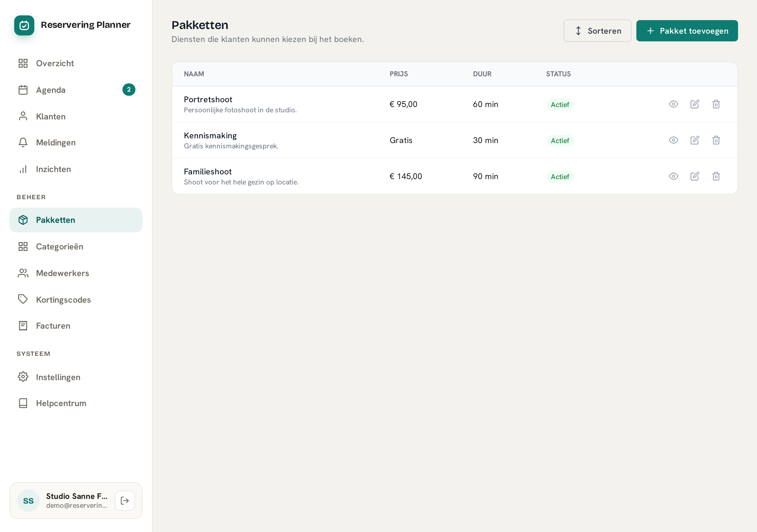Screen dimensions: 757x532
Task: Toggle visibility eye for Familieshoot
Action: 673,176
